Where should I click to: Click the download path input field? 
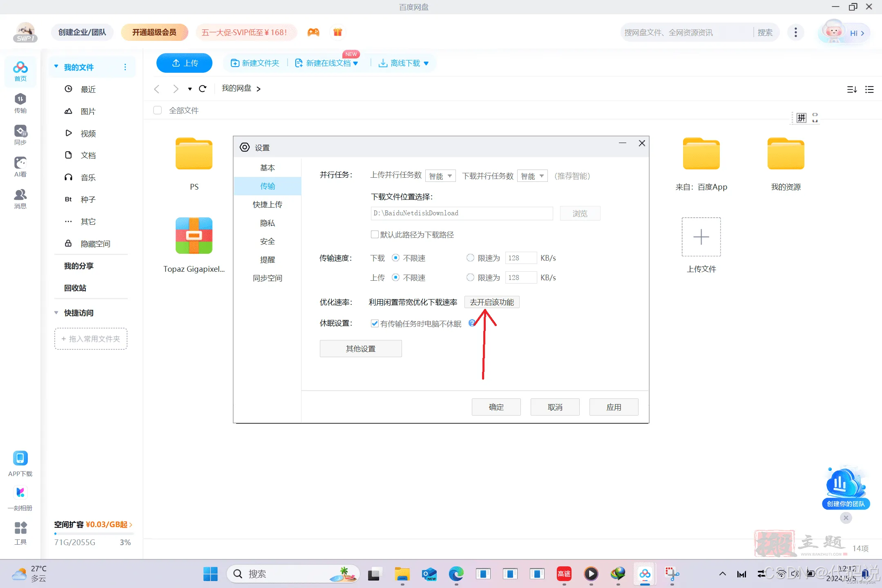click(x=462, y=213)
